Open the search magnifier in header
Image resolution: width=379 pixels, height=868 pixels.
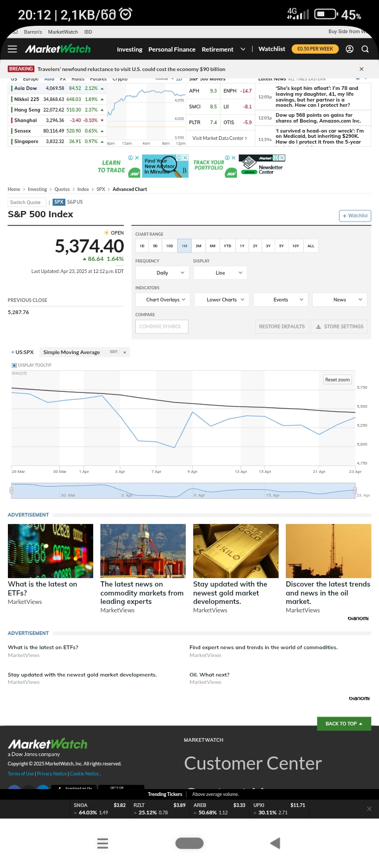click(x=365, y=49)
